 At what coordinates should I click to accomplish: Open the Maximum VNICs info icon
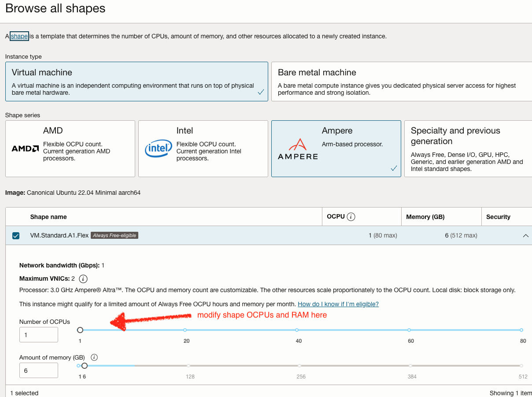(x=83, y=279)
